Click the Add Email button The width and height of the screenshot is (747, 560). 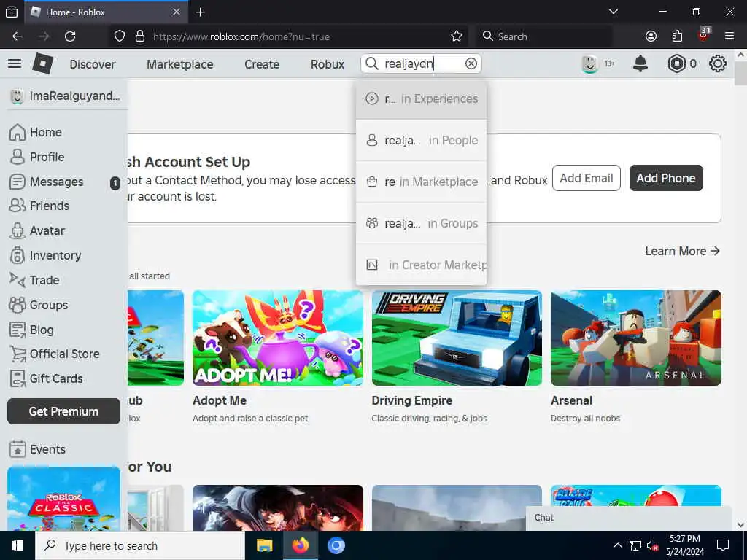tap(586, 178)
